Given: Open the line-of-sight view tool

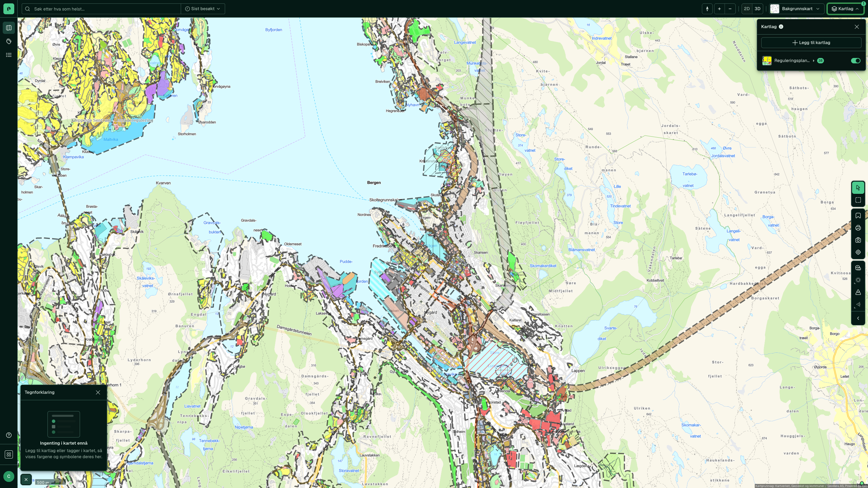Looking at the screenshot, I should click(858, 305).
